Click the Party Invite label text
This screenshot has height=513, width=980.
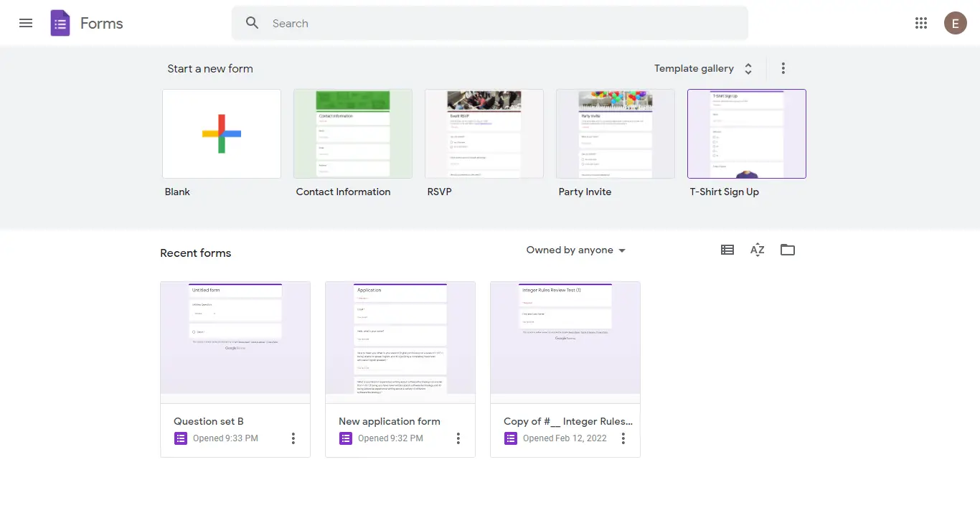pos(585,192)
